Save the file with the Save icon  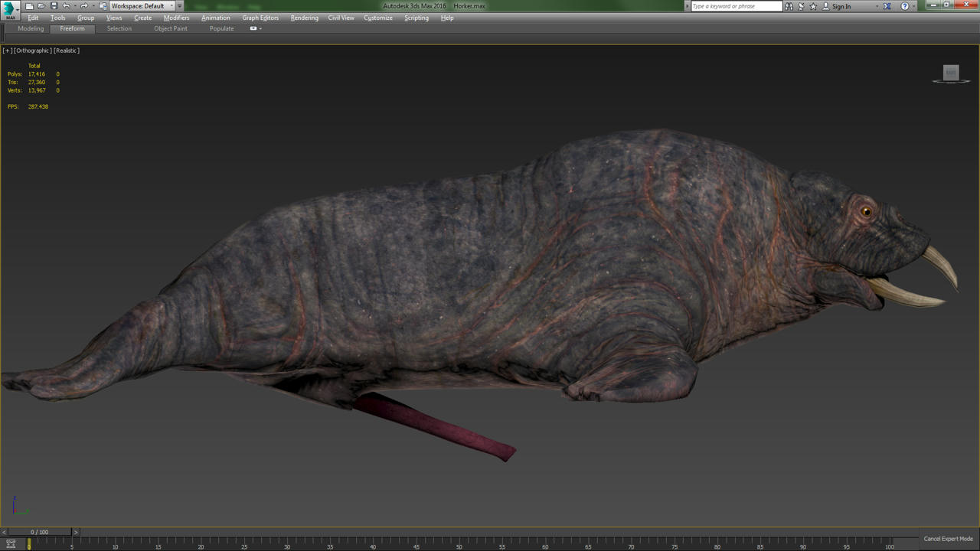pos(54,6)
